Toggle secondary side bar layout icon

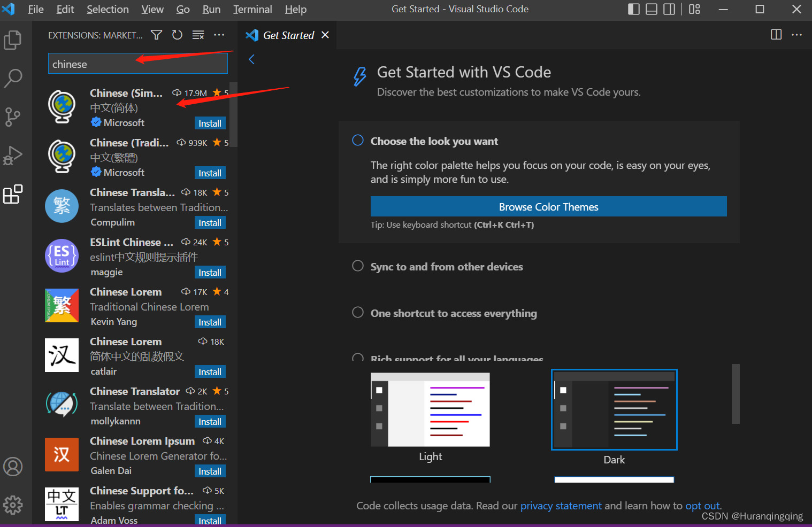coord(669,9)
